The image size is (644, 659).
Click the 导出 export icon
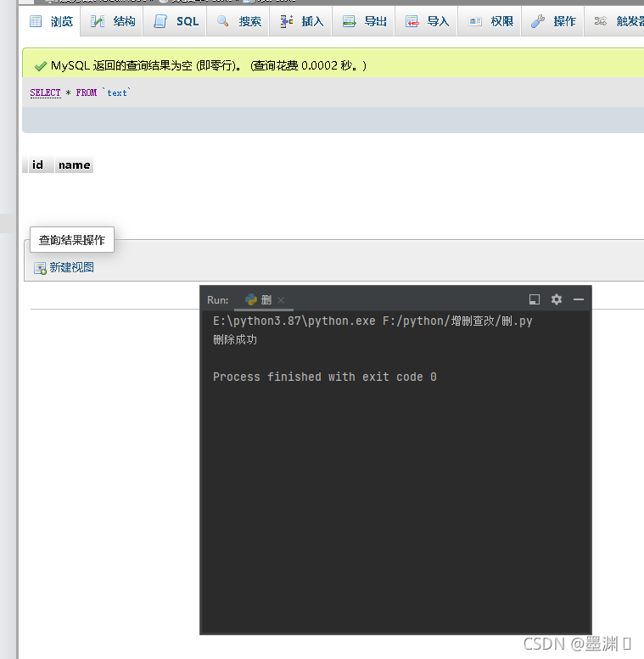click(x=350, y=21)
